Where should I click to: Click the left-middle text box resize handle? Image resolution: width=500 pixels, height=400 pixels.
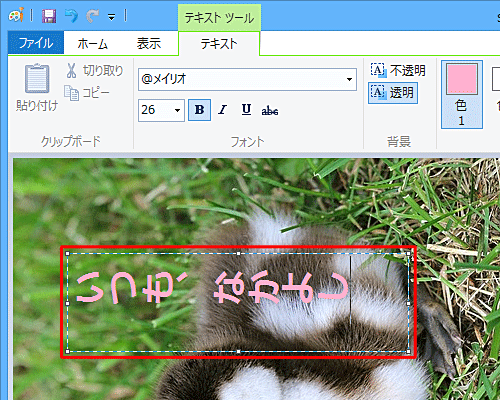coord(68,303)
